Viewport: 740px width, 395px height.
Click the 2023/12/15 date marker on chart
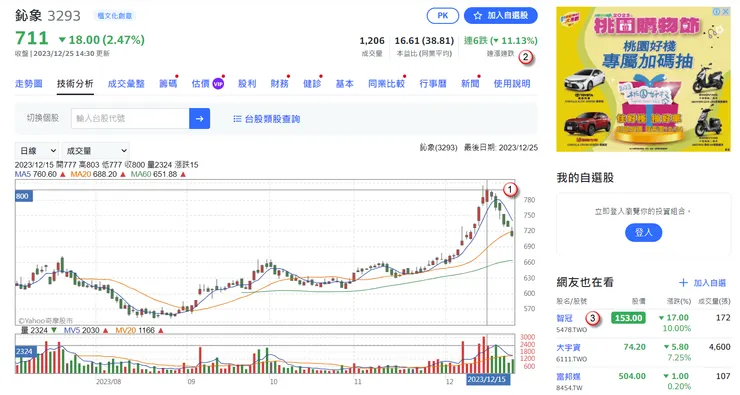[487, 379]
